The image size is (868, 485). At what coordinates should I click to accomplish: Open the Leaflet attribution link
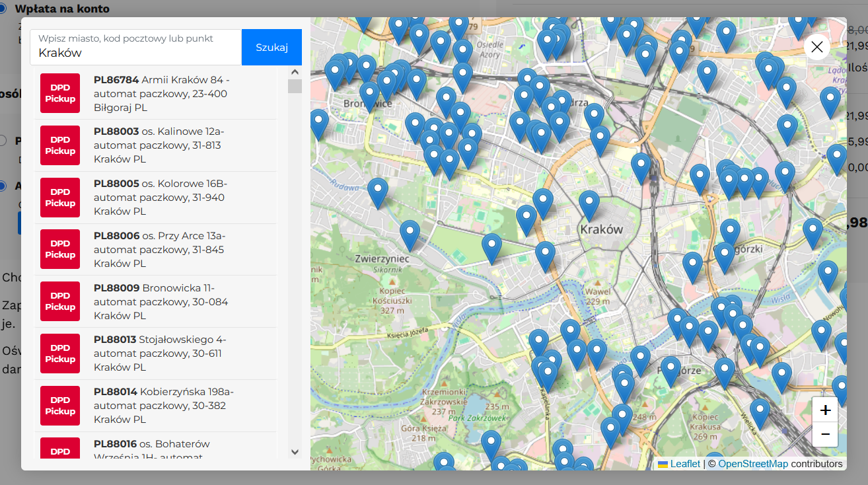684,464
